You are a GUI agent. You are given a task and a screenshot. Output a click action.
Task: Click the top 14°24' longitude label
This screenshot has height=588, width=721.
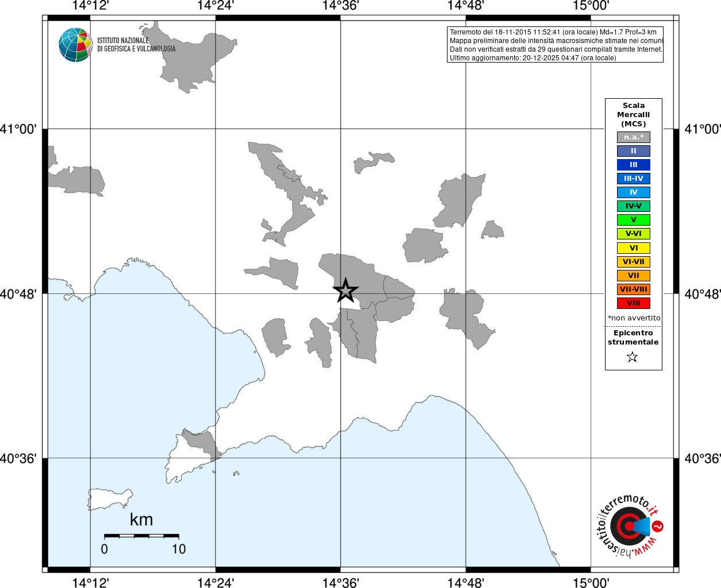215,6
